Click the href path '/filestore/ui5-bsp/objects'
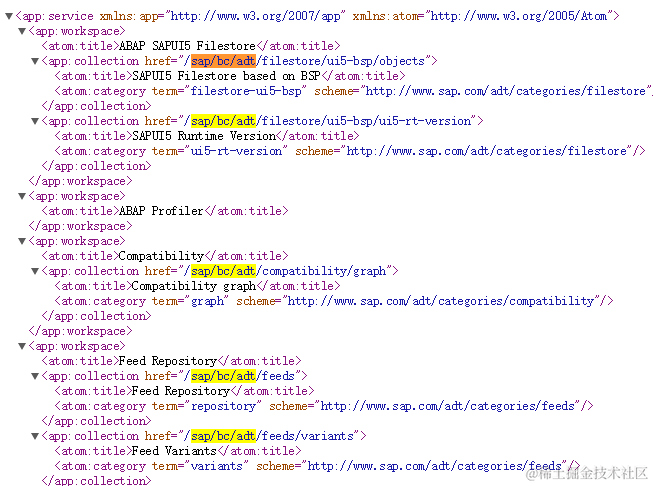The width and height of the screenshot is (653, 486). tap(340, 61)
